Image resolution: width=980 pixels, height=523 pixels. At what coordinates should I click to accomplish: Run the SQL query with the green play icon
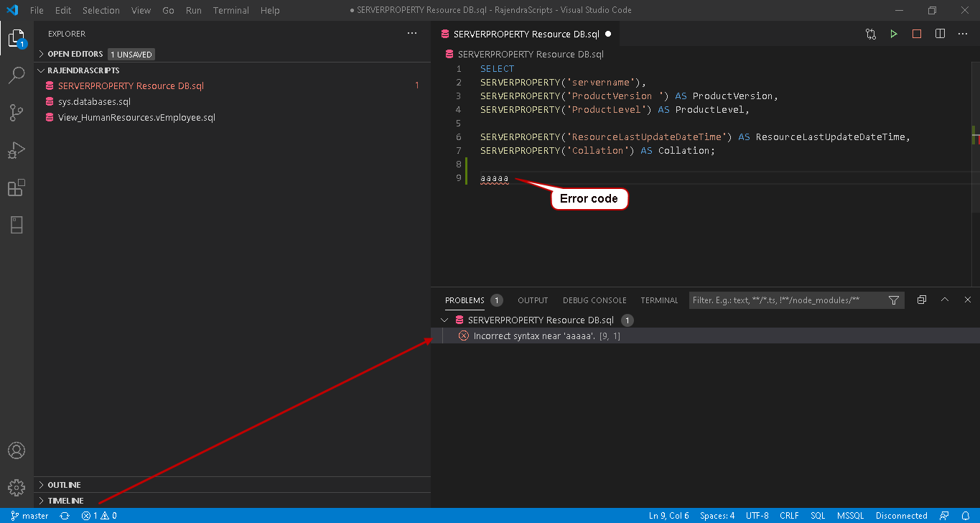pyautogui.click(x=894, y=33)
